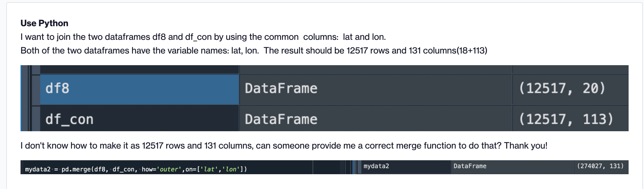644x189 pixels.
Task: Click the DataFrame type label for df_con
Action: click(281, 119)
